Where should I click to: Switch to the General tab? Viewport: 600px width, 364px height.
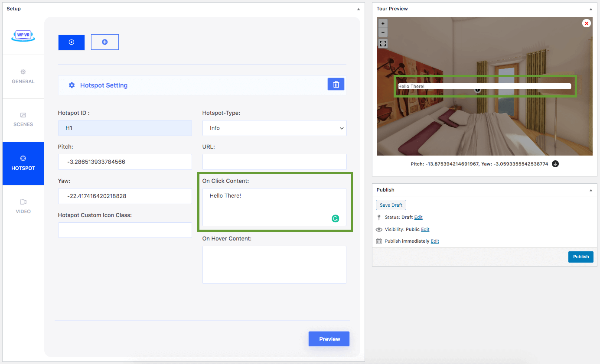(23, 76)
